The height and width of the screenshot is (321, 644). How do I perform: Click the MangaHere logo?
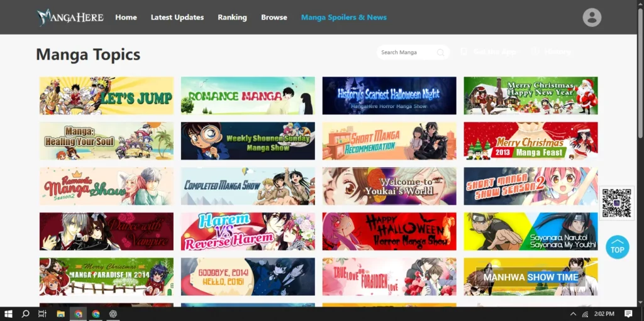(70, 17)
